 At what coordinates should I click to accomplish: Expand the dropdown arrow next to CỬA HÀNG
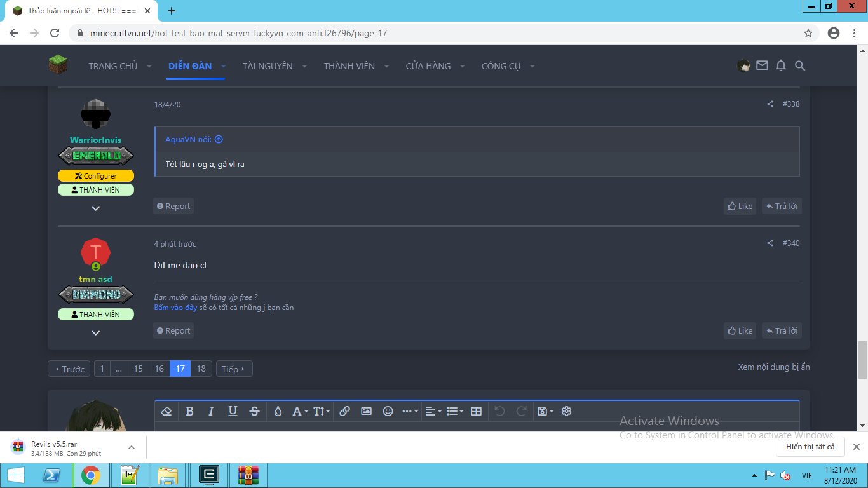[463, 67]
